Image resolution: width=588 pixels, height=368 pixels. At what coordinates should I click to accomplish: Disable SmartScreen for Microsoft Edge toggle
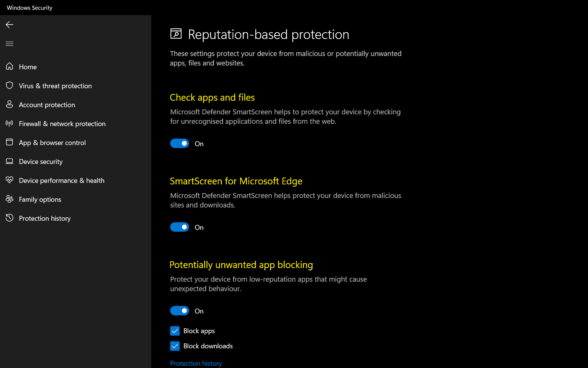click(180, 227)
